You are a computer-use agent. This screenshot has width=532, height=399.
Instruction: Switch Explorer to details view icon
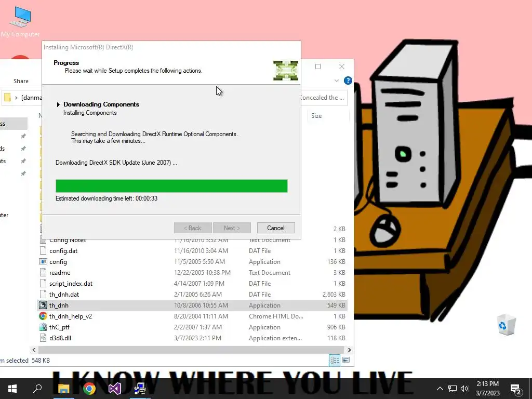point(335,361)
